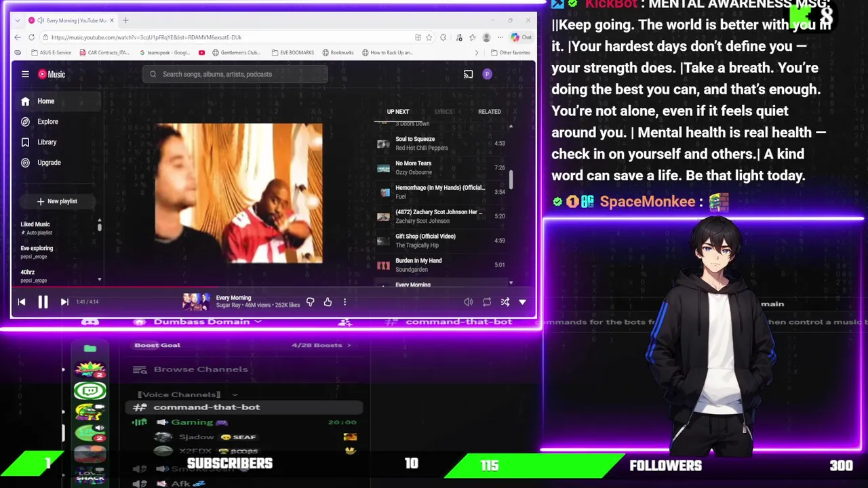Collapse the Voice Channels category in Discord
868x488 pixels.
click(x=187, y=394)
